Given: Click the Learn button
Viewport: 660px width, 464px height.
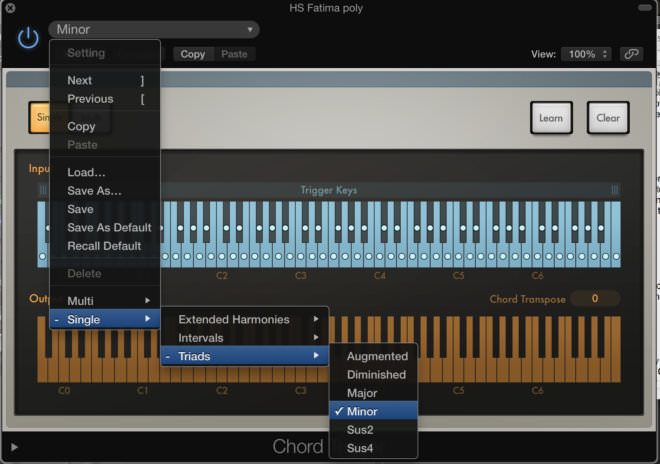Looking at the screenshot, I should pyautogui.click(x=551, y=118).
